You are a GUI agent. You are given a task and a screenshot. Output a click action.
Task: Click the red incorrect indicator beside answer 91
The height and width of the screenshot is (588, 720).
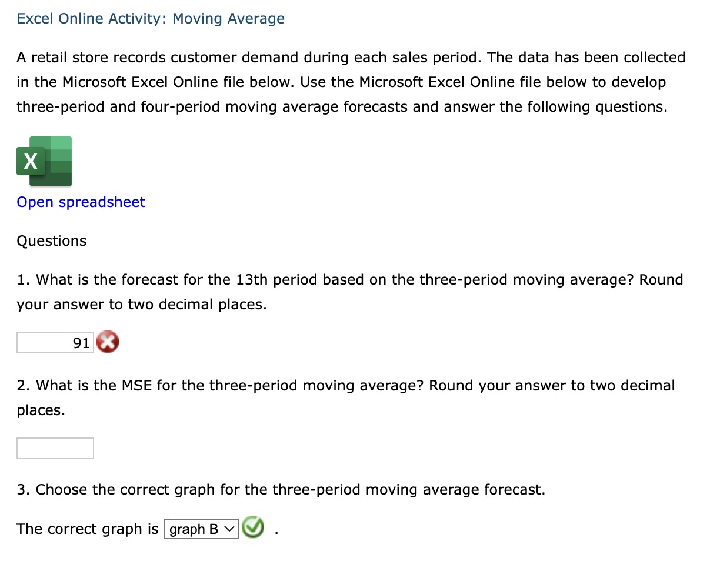[x=107, y=342]
